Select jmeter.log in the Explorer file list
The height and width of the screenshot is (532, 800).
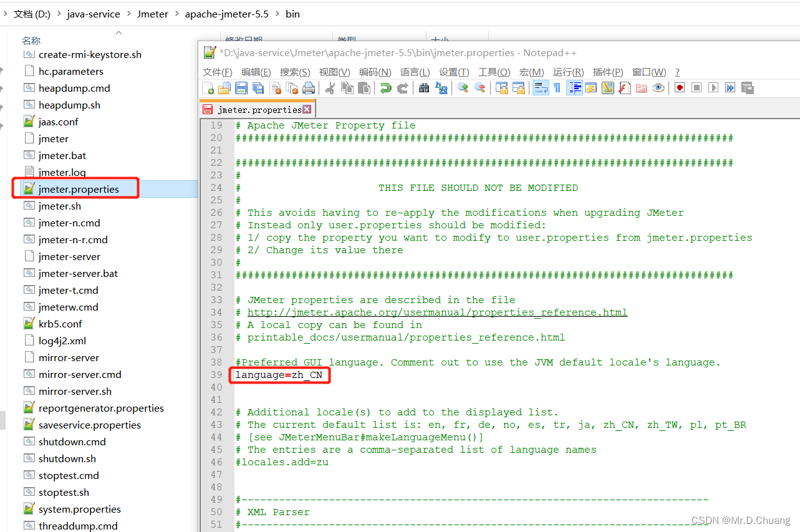coord(62,172)
